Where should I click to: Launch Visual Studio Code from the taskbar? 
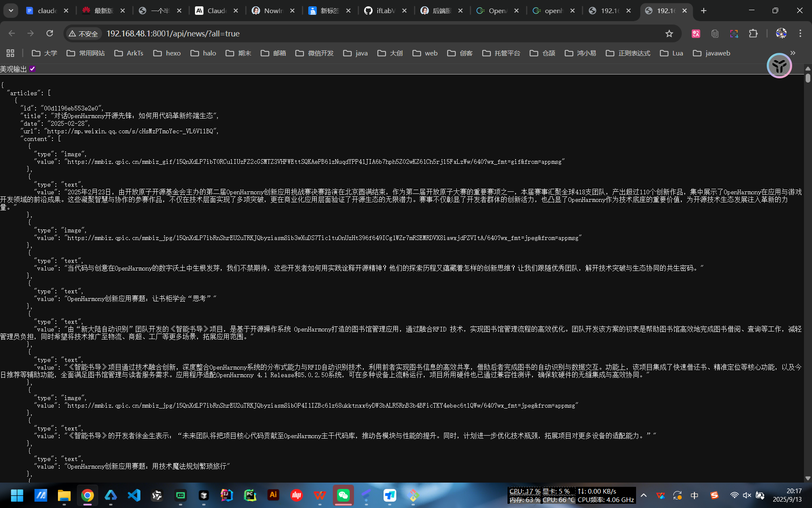coord(134,495)
